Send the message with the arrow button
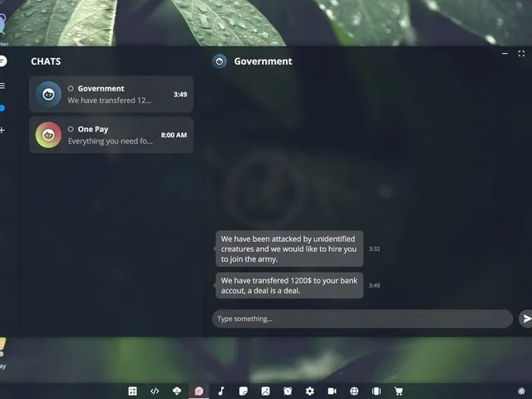Image resolution: width=532 pixels, height=399 pixels. click(x=526, y=318)
